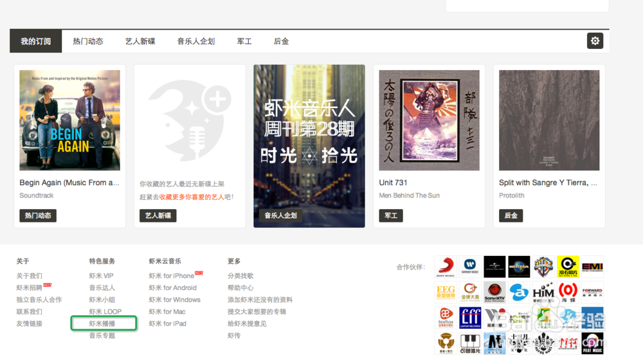Open the 音乐专题 link
Image resolution: width=643 pixels, height=364 pixels.
point(102,335)
